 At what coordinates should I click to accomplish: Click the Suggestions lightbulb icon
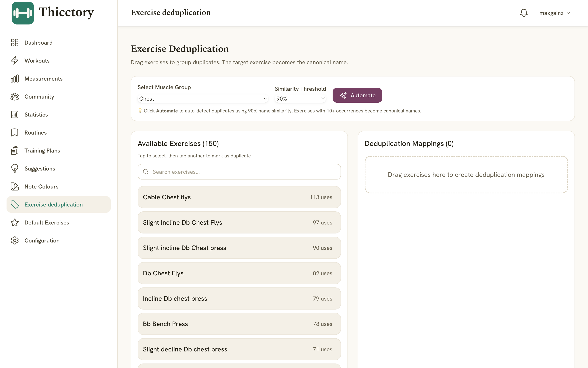tap(14, 168)
